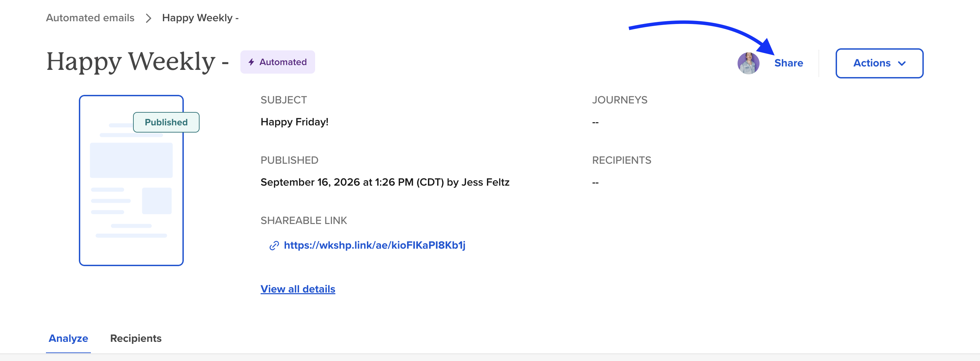
Task: Click the user avatar next to Share
Action: click(x=748, y=63)
